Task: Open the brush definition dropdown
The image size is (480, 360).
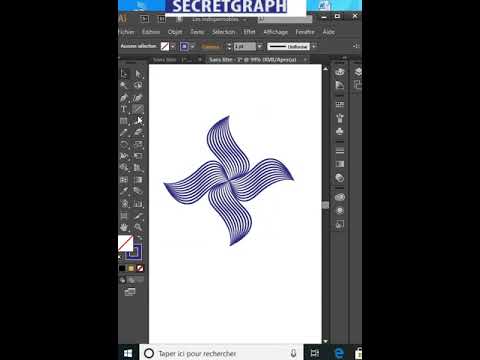Action: (x=313, y=46)
